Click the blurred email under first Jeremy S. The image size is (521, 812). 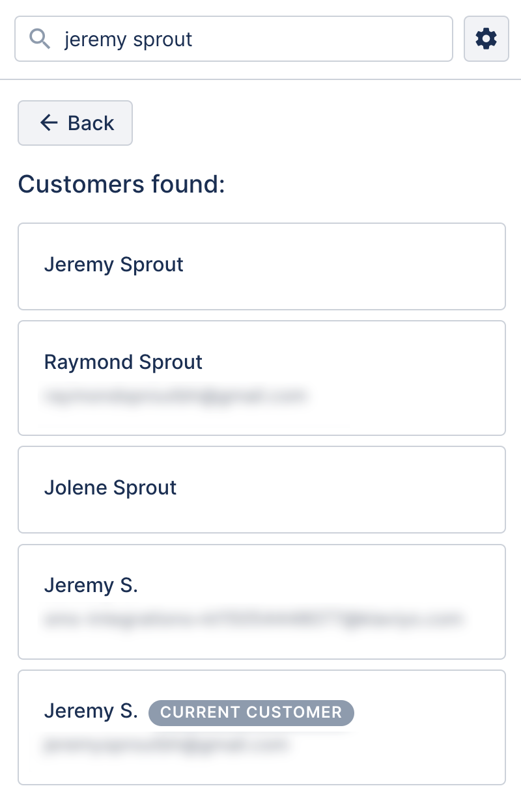[253, 619]
